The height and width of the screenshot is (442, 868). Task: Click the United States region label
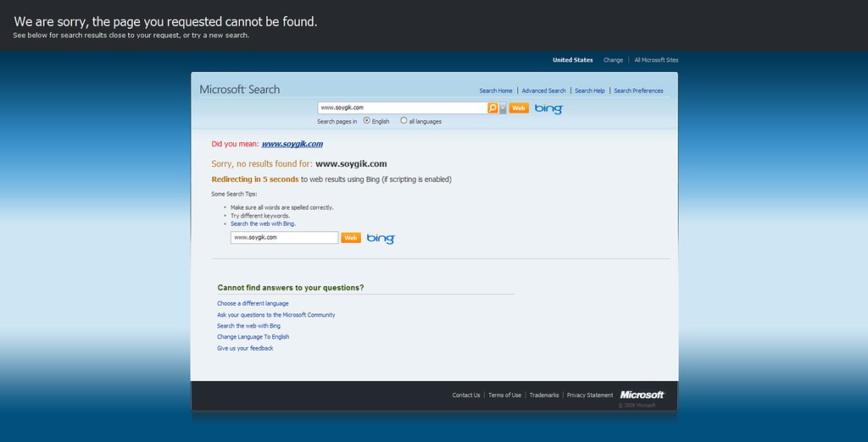pyautogui.click(x=572, y=60)
